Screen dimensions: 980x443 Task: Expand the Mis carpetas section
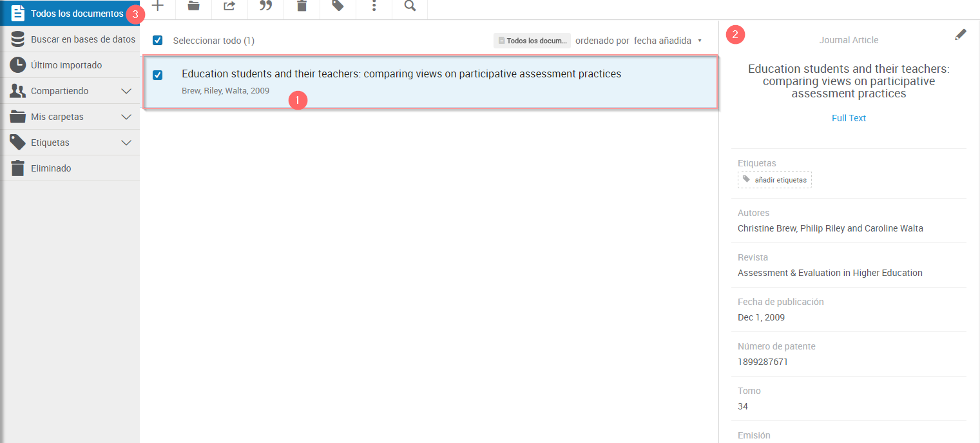126,117
